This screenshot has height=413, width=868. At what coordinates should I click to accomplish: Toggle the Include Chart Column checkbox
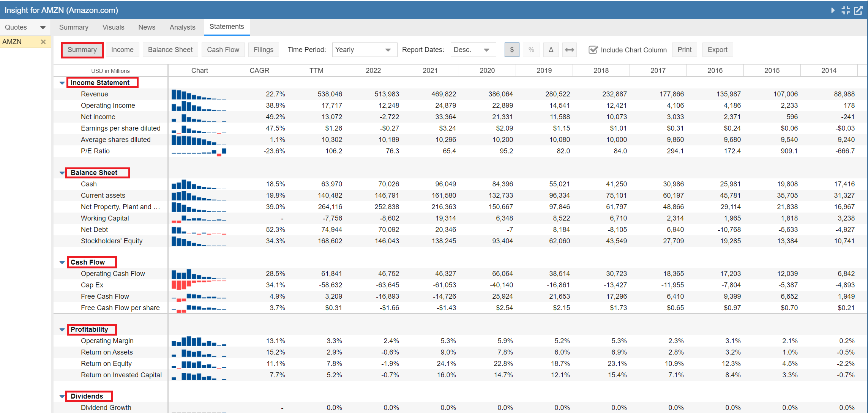pyautogui.click(x=593, y=50)
